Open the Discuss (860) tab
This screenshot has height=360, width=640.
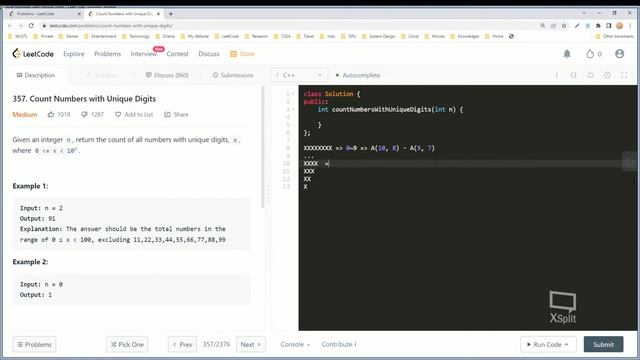point(167,75)
